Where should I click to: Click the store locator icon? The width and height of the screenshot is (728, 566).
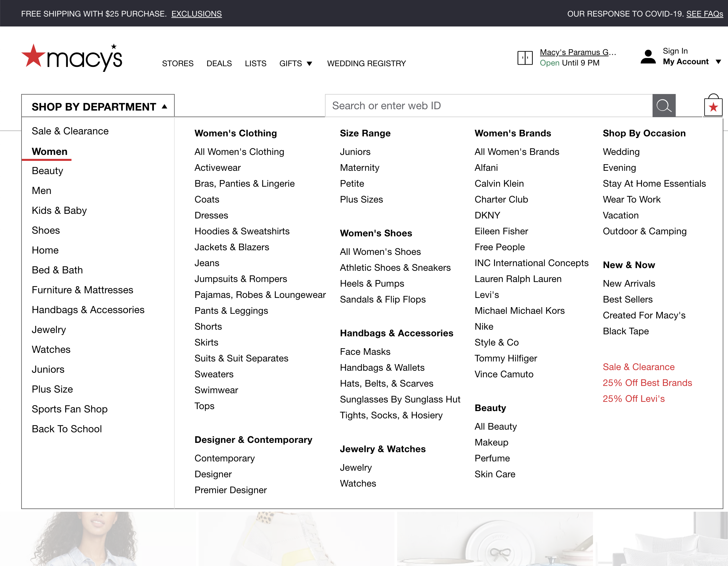[525, 58]
